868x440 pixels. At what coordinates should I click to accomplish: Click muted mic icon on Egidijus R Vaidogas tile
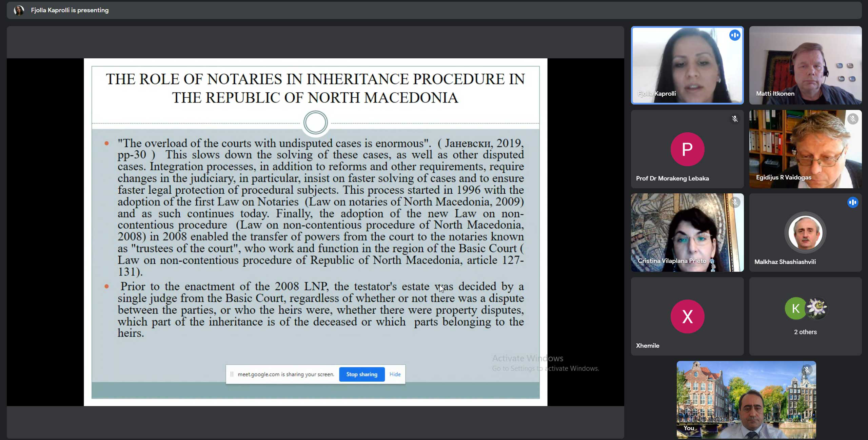(852, 119)
